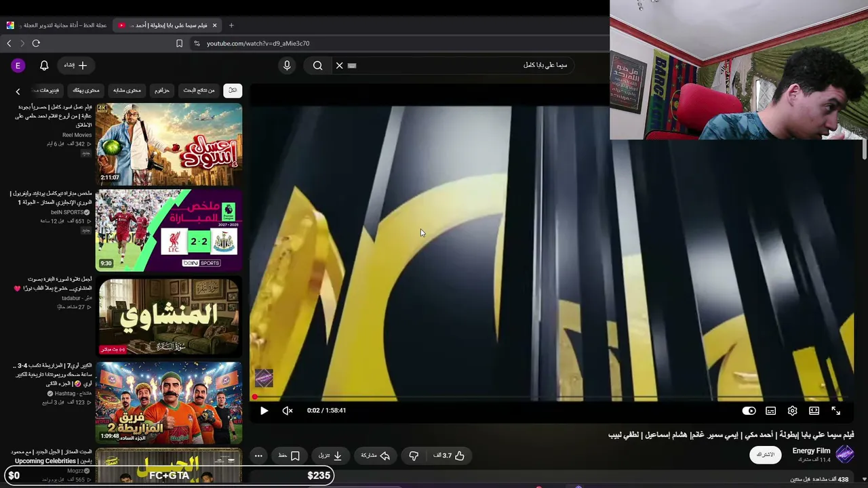Open the فريق المزاريطة 2 video thumbnail
Viewport: 868px width, 488px height.
coord(169,402)
